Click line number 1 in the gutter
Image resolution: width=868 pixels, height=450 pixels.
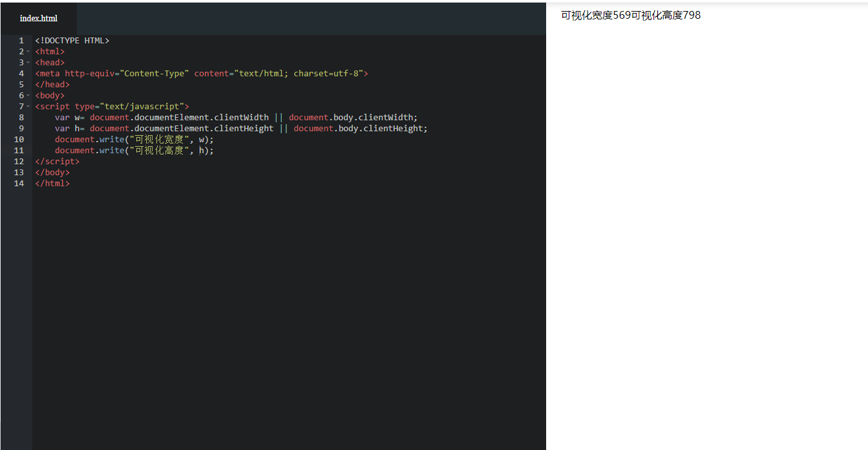click(21, 41)
